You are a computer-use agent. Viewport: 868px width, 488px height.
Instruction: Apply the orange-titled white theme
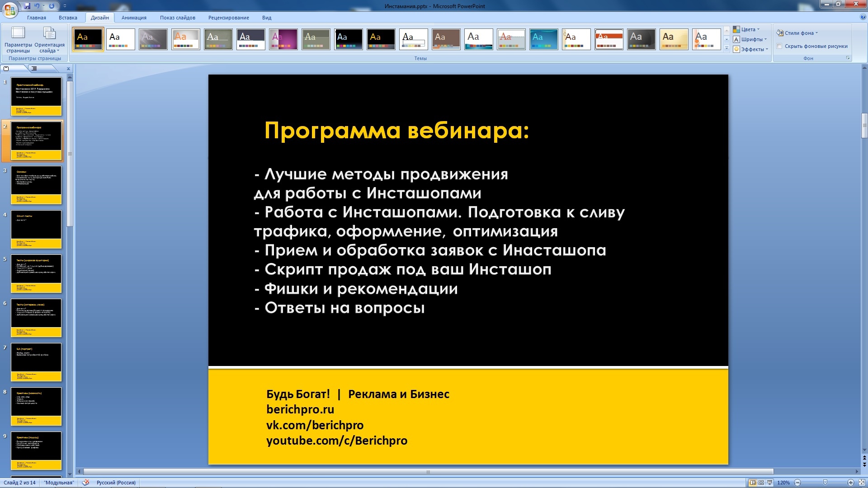pyautogui.click(x=186, y=39)
